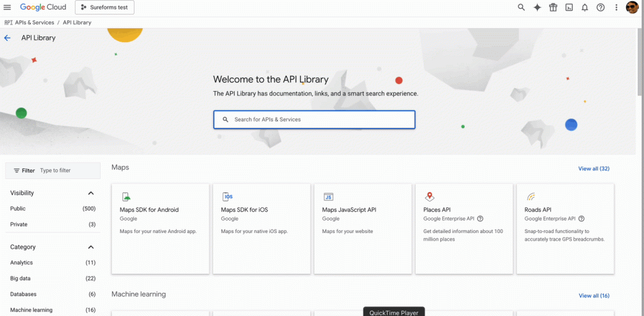Collapse the Category section
Image resolution: width=644 pixels, height=316 pixels.
91,247
